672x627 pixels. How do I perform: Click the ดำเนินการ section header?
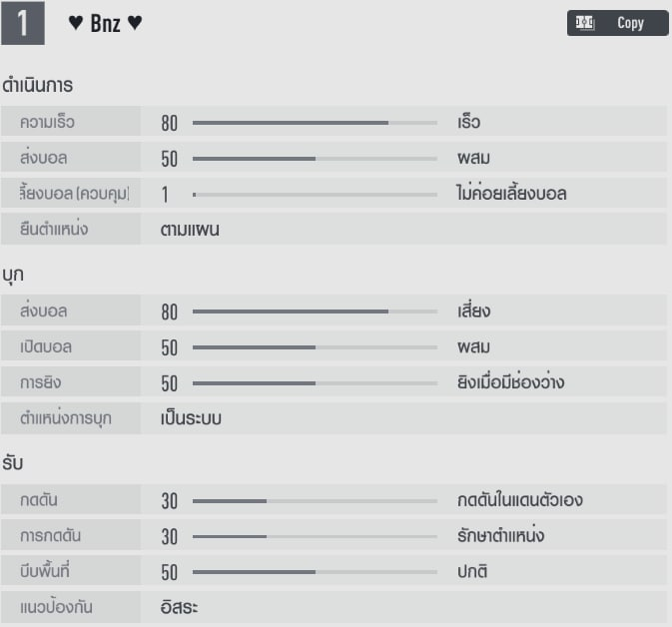pos(38,86)
